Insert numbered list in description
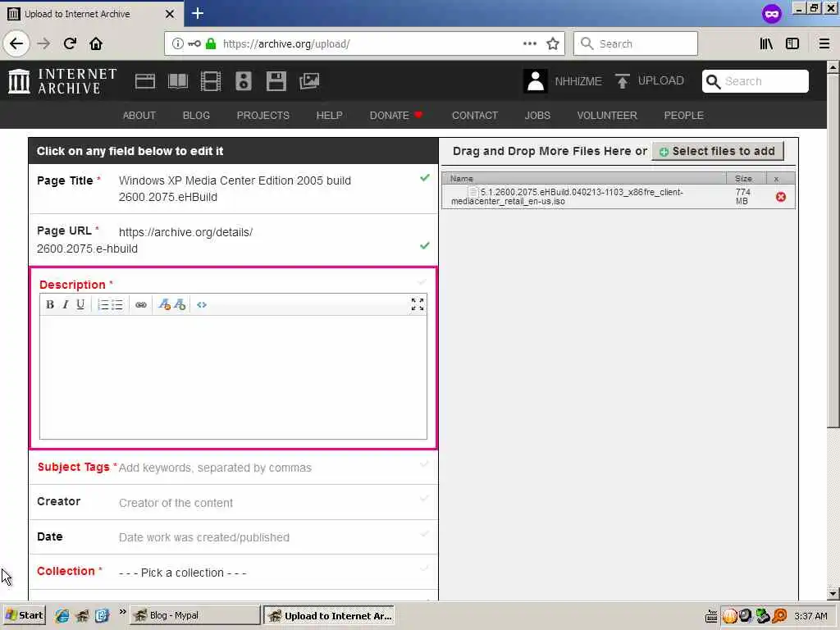This screenshot has height=630, width=840. click(x=103, y=305)
